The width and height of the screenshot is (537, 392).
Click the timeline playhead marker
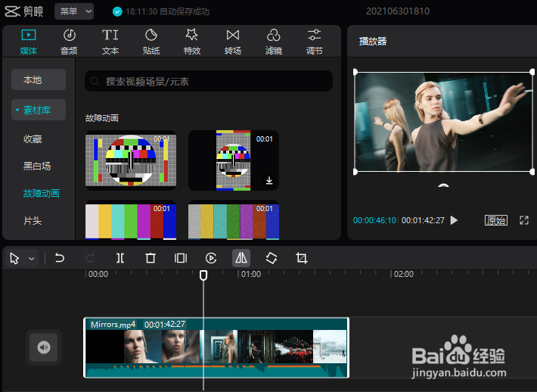coord(203,275)
